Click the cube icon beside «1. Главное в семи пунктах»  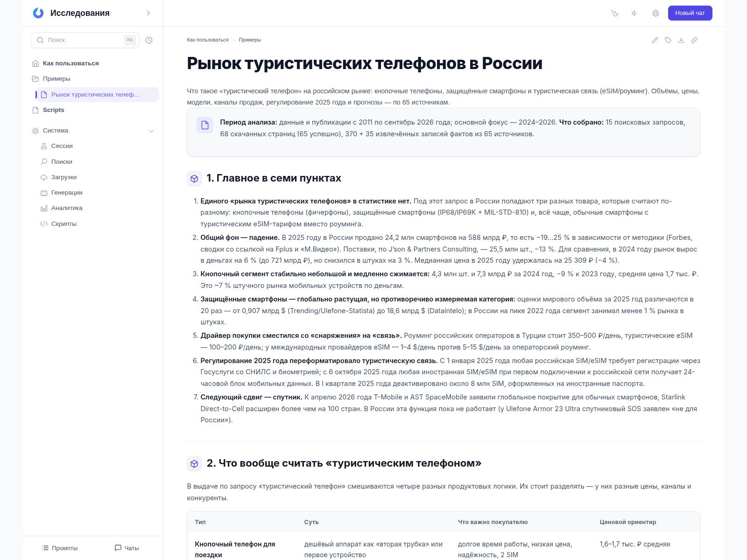[194, 179]
